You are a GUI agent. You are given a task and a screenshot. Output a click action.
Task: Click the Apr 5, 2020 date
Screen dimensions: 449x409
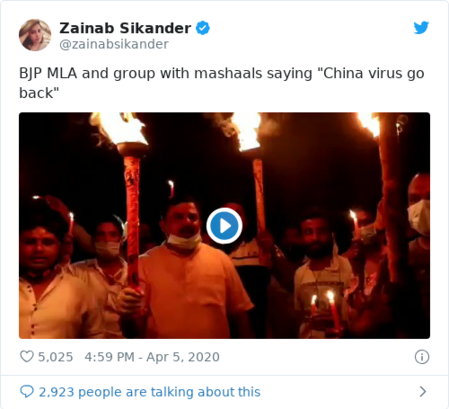coord(183,357)
